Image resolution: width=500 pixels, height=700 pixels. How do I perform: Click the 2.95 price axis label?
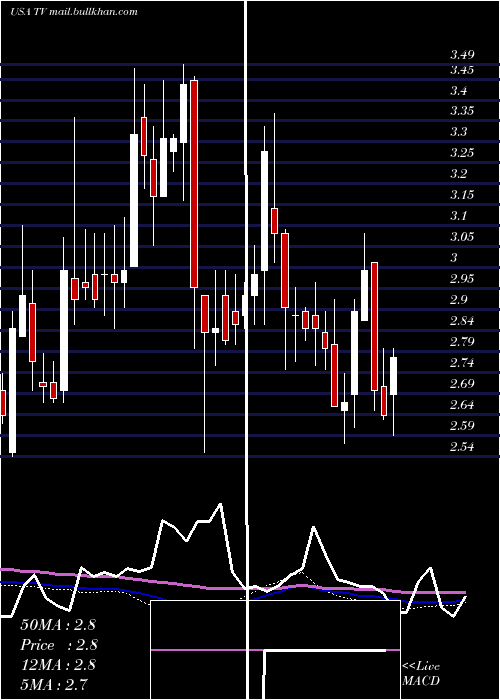point(462,279)
